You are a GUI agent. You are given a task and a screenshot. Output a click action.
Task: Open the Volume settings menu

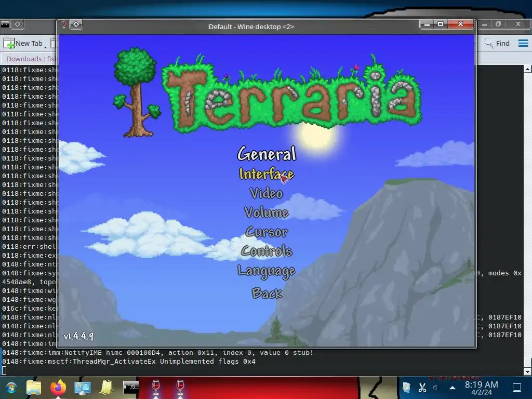tap(267, 212)
